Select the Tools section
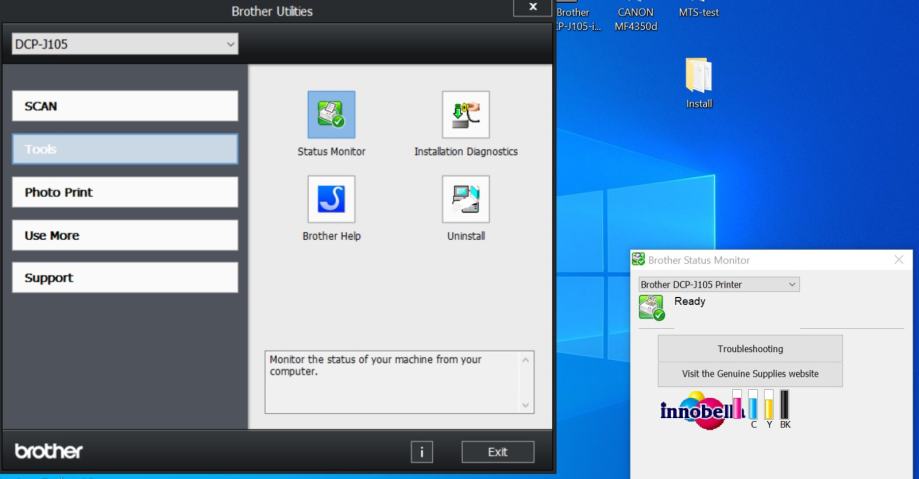919x479 pixels. (125, 149)
